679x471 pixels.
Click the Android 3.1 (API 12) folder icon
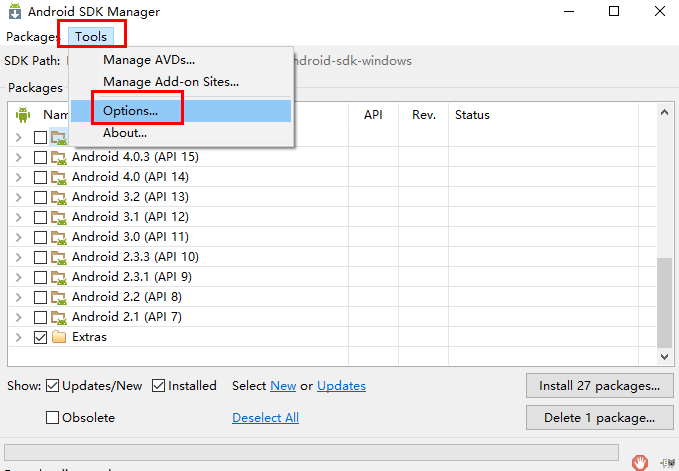59,217
